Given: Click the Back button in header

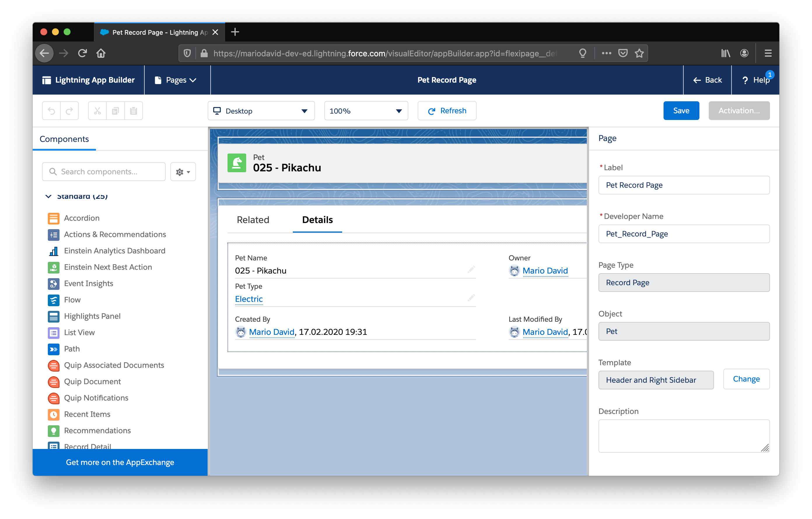Looking at the screenshot, I should 707,80.
